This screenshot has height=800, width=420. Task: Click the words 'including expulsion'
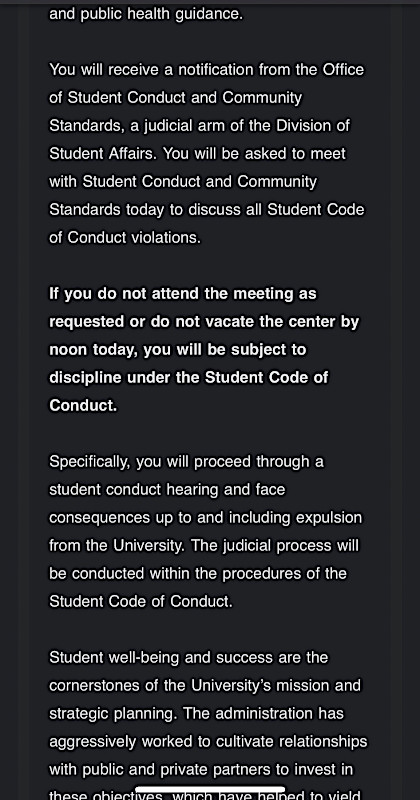[295, 518]
